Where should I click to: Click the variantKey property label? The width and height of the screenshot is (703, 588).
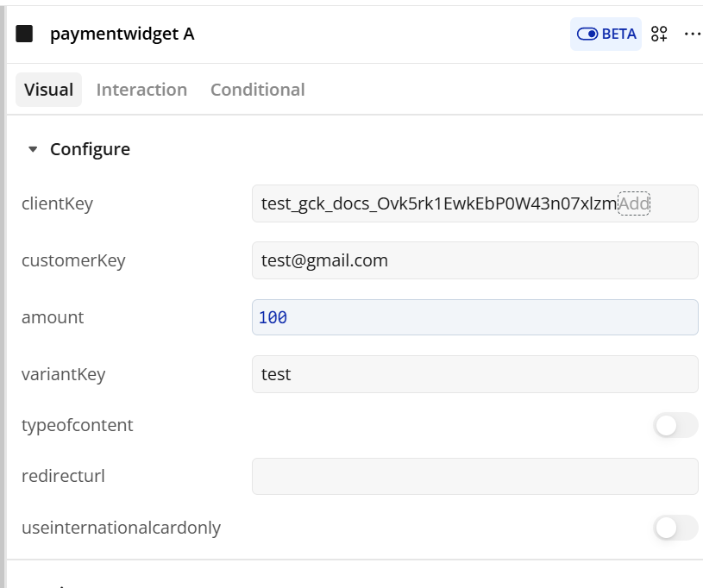[63, 374]
